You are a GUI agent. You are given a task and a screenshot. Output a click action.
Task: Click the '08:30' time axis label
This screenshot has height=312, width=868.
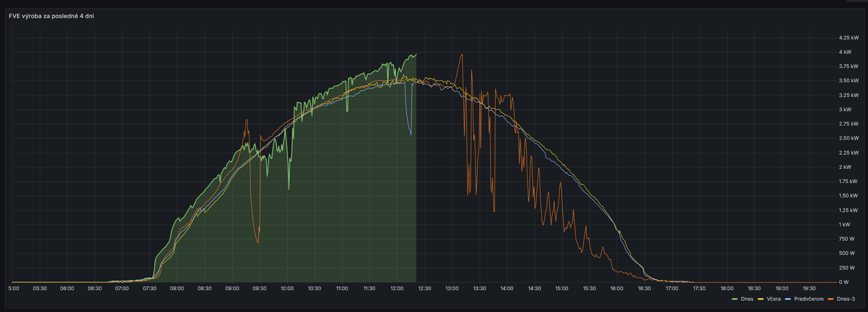click(x=205, y=288)
